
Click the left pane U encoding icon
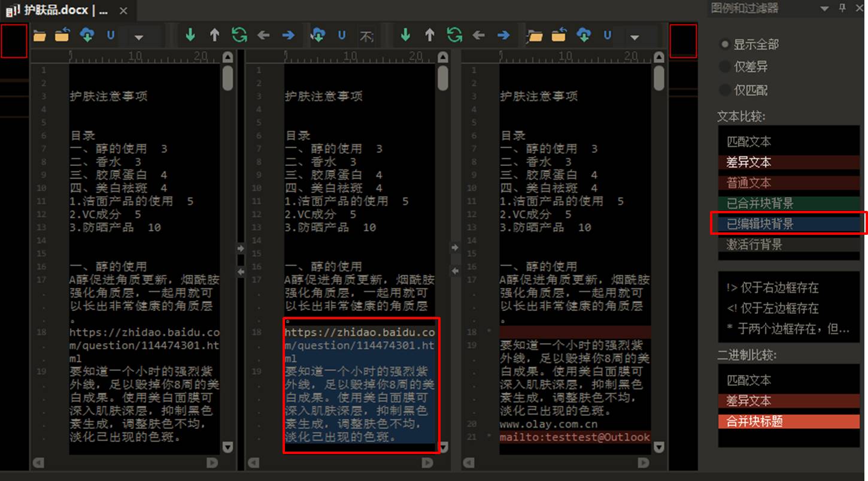click(111, 36)
